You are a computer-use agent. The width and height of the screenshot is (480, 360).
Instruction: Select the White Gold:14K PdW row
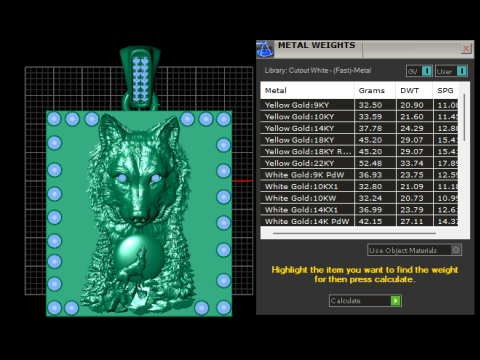click(x=359, y=221)
